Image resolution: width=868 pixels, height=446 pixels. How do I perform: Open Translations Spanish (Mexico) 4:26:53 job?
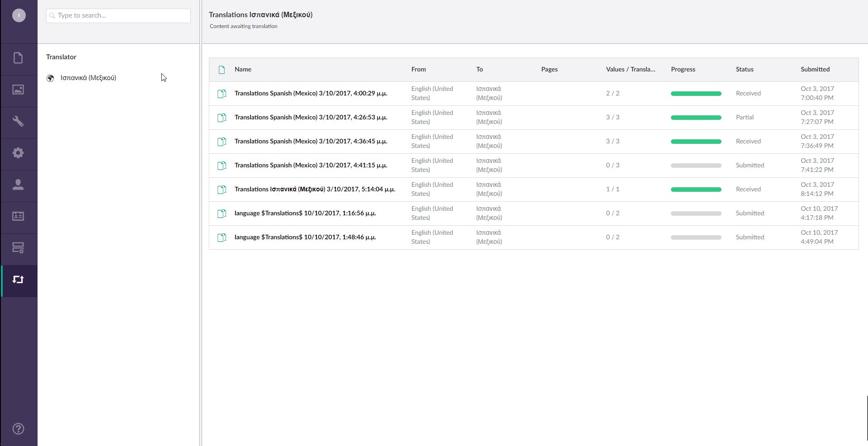pos(311,117)
